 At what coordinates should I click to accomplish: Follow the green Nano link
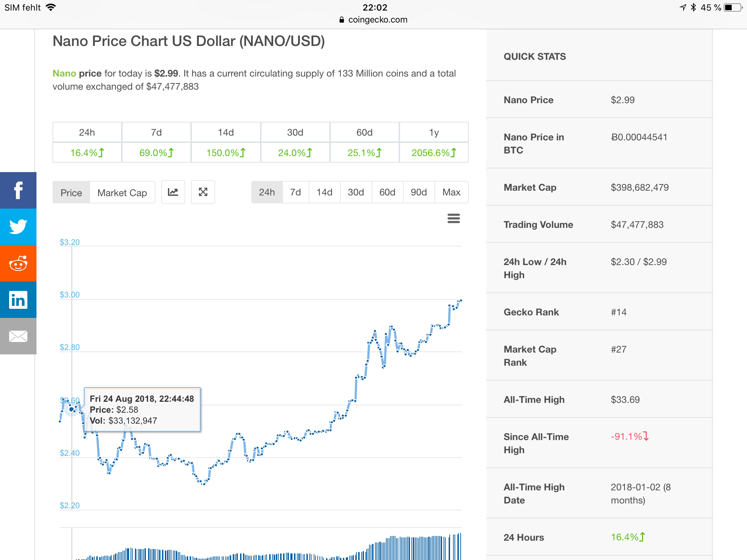pyautogui.click(x=64, y=73)
